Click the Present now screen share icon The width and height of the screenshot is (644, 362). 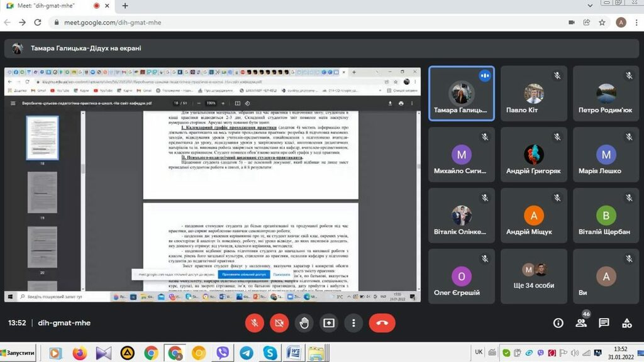(329, 323)
